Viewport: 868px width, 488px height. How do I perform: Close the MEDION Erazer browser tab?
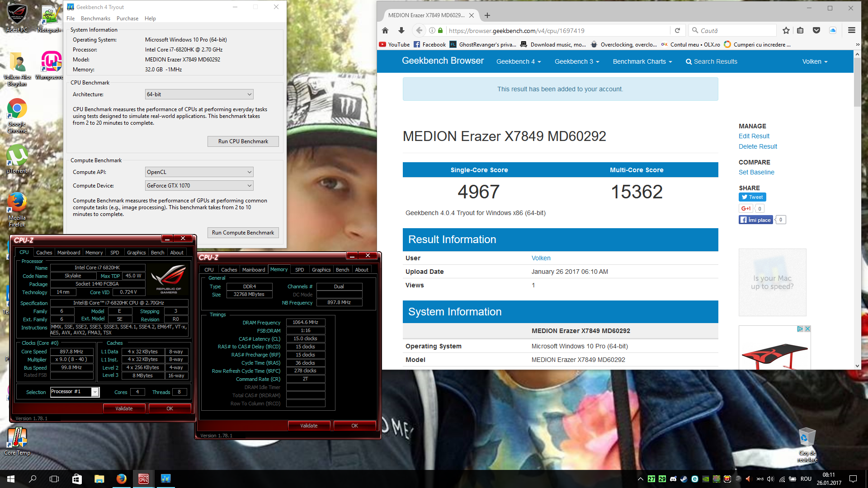[x=472, y=15]
